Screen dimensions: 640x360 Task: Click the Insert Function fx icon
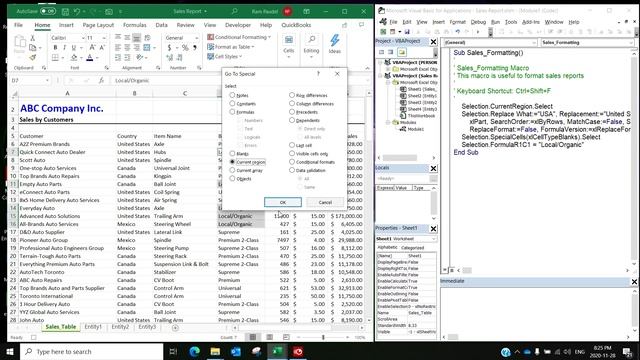[x=102, y=80]
